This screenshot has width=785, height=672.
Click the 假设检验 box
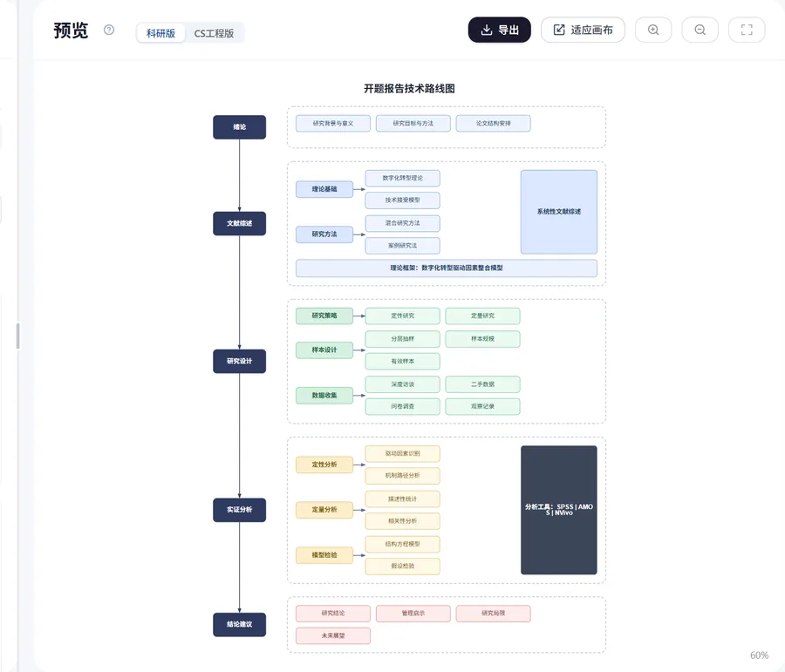402,566
